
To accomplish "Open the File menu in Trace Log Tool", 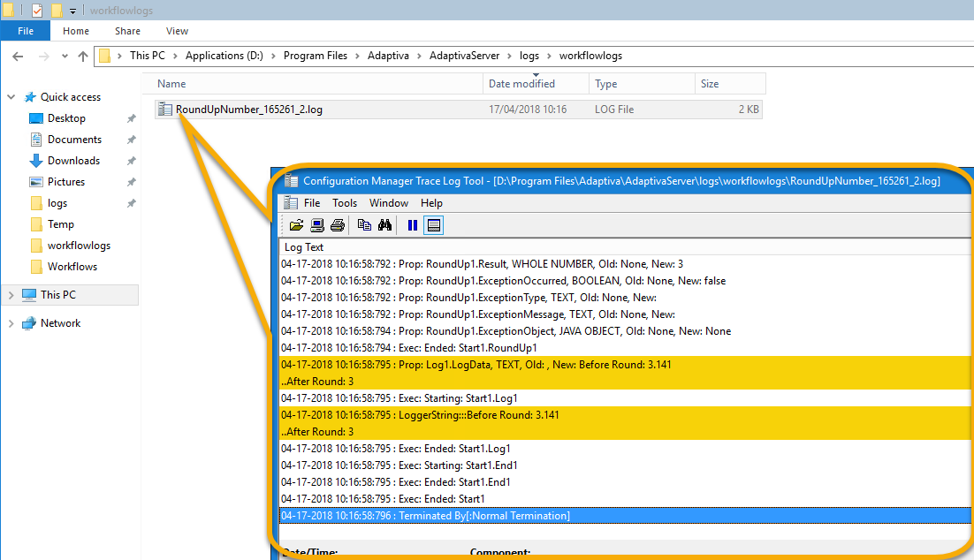I will click(312, 203).
